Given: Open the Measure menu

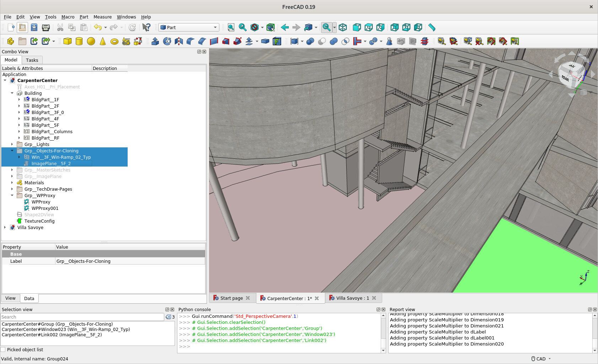Looking at the screenshot, I should [102, 17].
